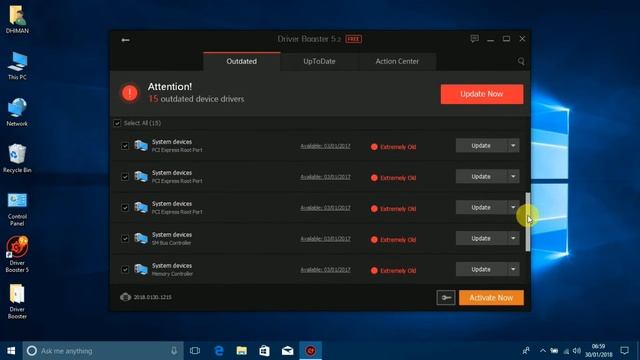Click Extremely Old status of SM Bus Controller

click(x=393, y=240)
